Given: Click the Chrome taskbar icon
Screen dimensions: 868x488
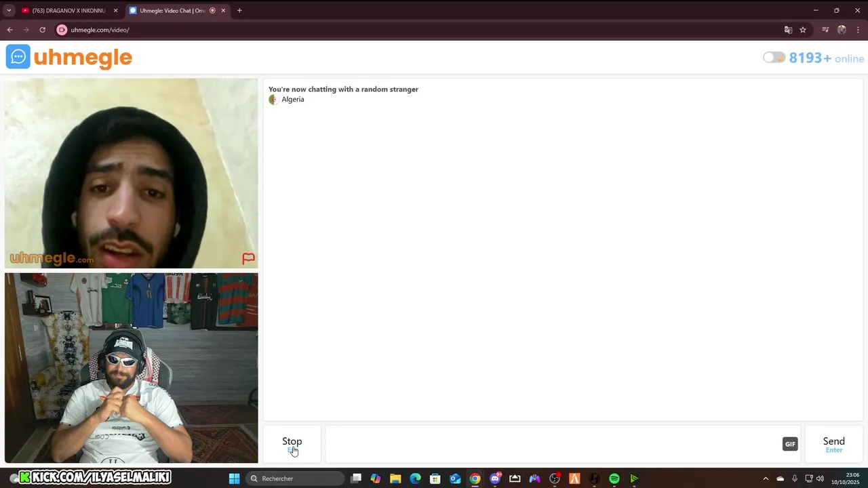Looking at the screenshot, I should pyautogui.click(x=475, y=479).
